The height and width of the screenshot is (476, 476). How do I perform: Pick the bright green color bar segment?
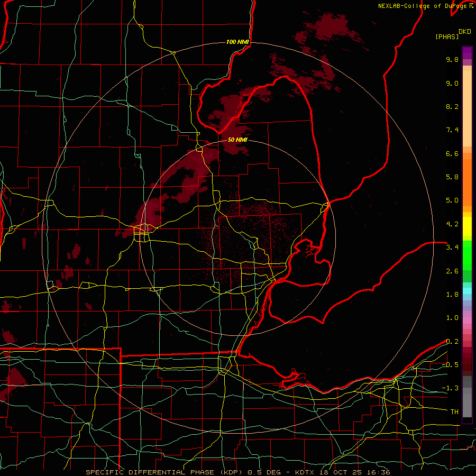pyautogui.click(x=467, y=256)
